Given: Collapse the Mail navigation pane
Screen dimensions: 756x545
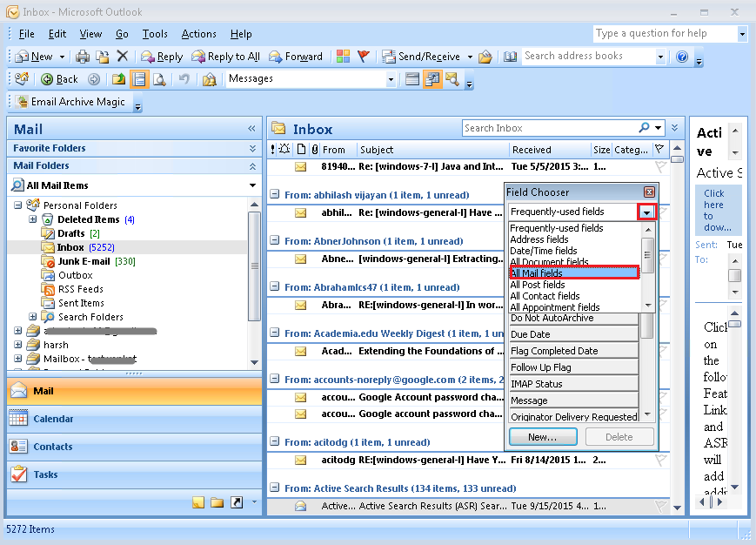Looking at the screenshot, I should point(251,128).
